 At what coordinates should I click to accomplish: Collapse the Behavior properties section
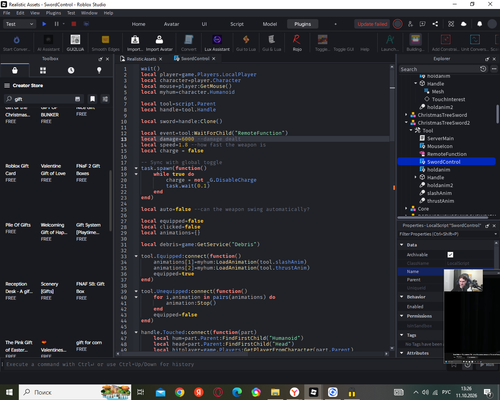[402, 297]
